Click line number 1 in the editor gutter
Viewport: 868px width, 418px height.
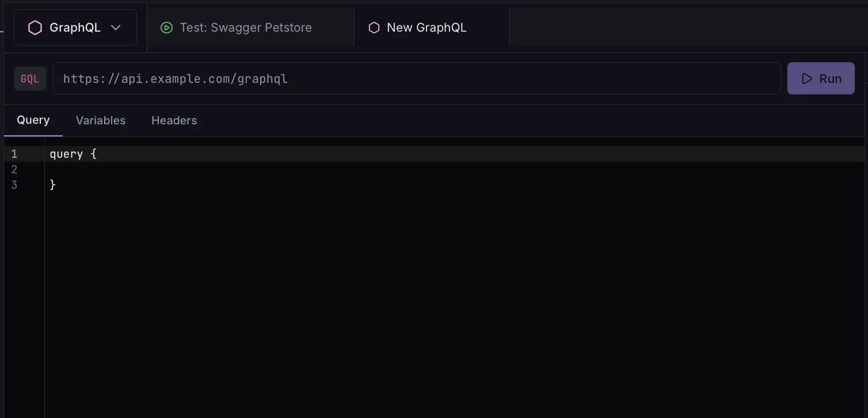(x=14, y=154)
